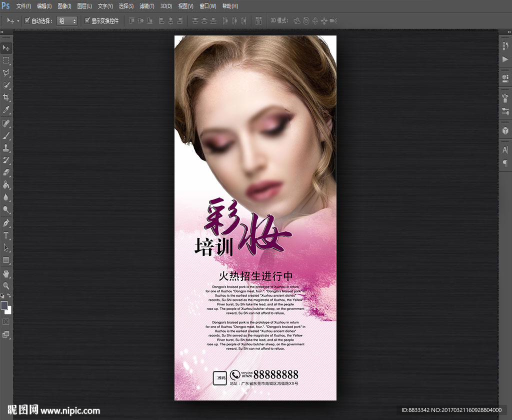Click the Actions panel play button
The width and height of the screenshot is (512, 420).
pyautogui.click(x=505, y=59)
